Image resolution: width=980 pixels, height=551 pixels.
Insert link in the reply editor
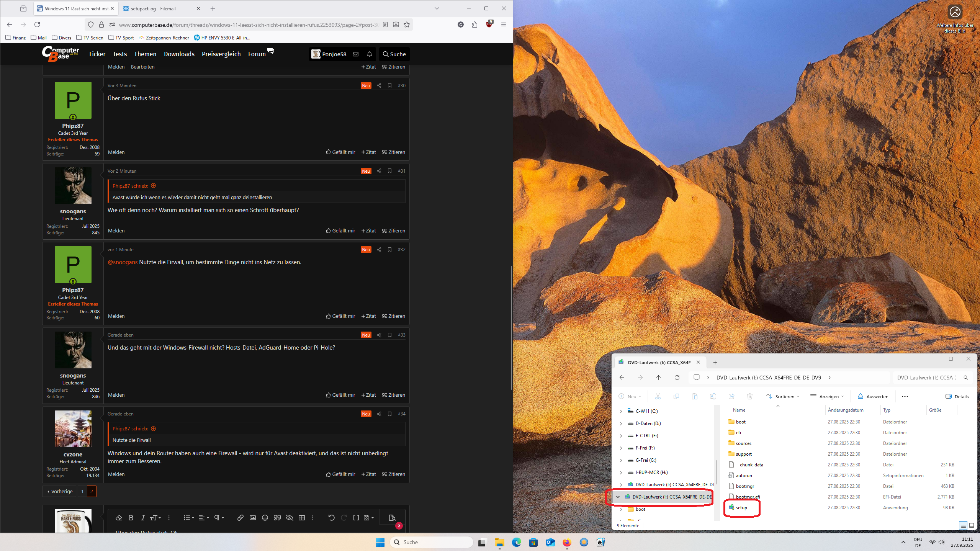click(240, 518)
